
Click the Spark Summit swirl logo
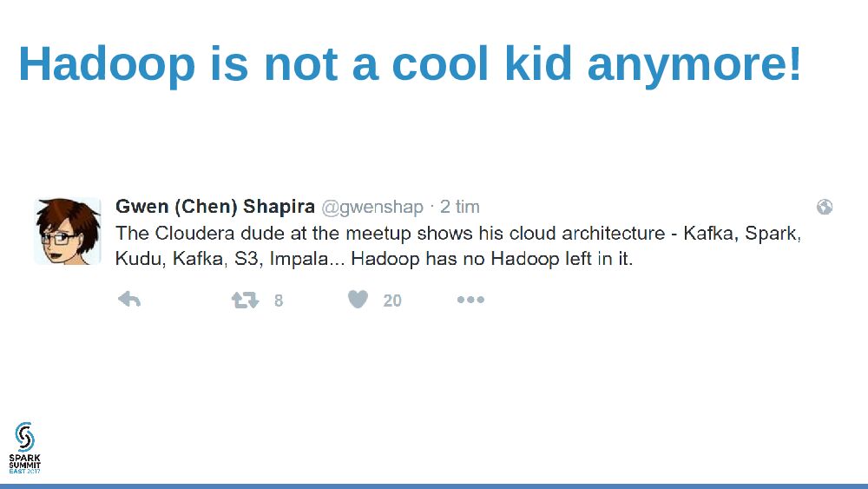pyautogui.click(x=25, y=437)
